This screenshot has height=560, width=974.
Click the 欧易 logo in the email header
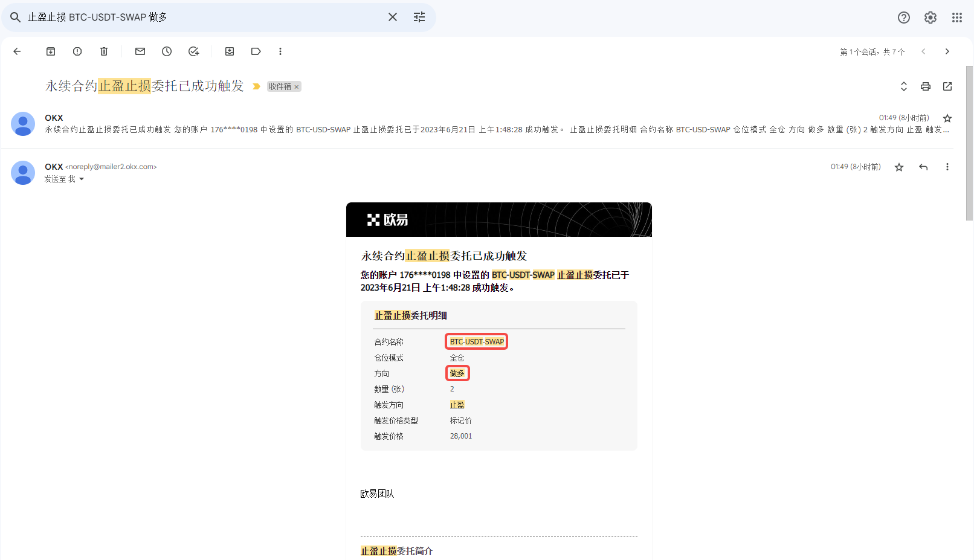pyautogui.click(x=388, y=220)
